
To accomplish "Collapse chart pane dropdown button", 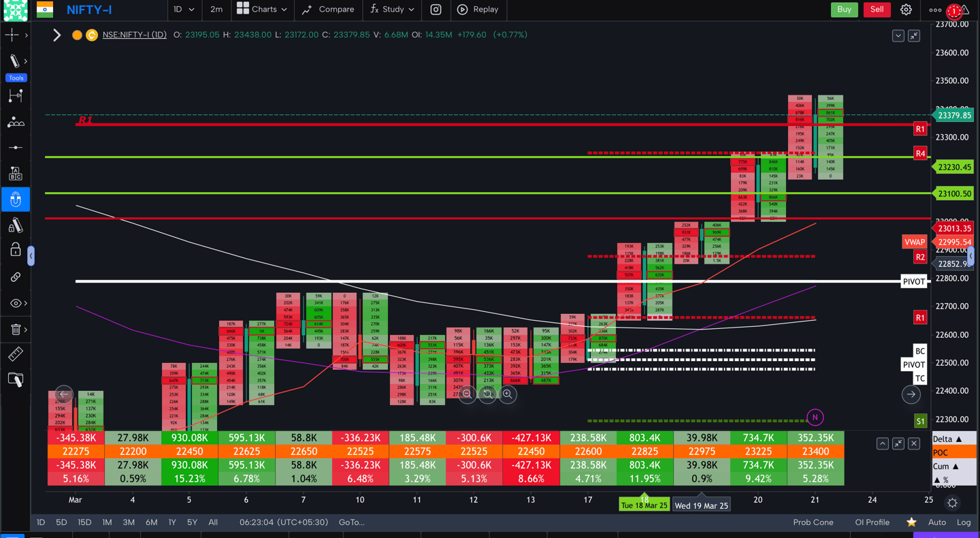I will (898, 35).
